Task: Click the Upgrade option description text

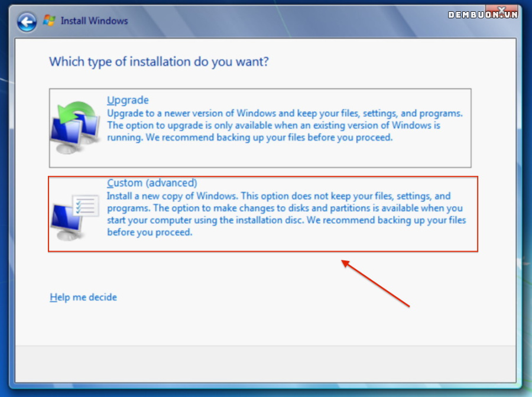Action: coord(285,125)
